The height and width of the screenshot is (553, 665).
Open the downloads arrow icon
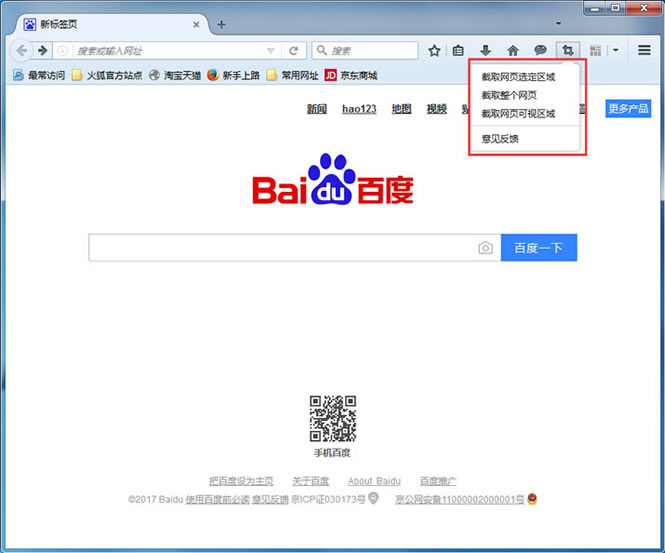pos(485,51)
